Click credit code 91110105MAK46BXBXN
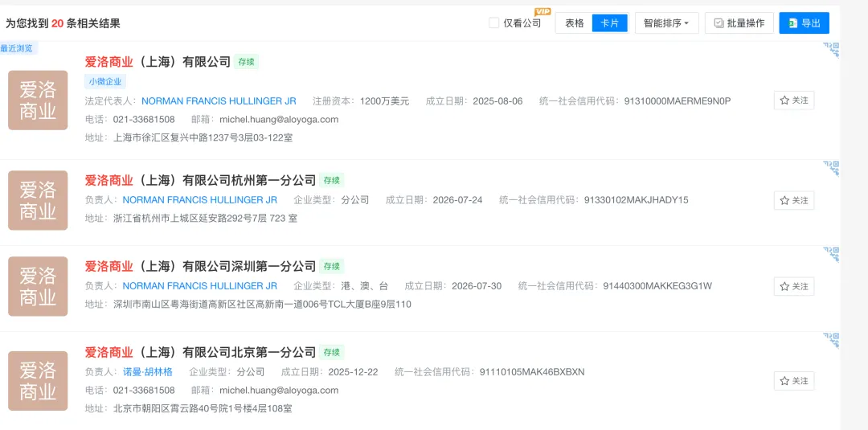The width and height of the screenshot is (868, 430). (x=532, y=372)
